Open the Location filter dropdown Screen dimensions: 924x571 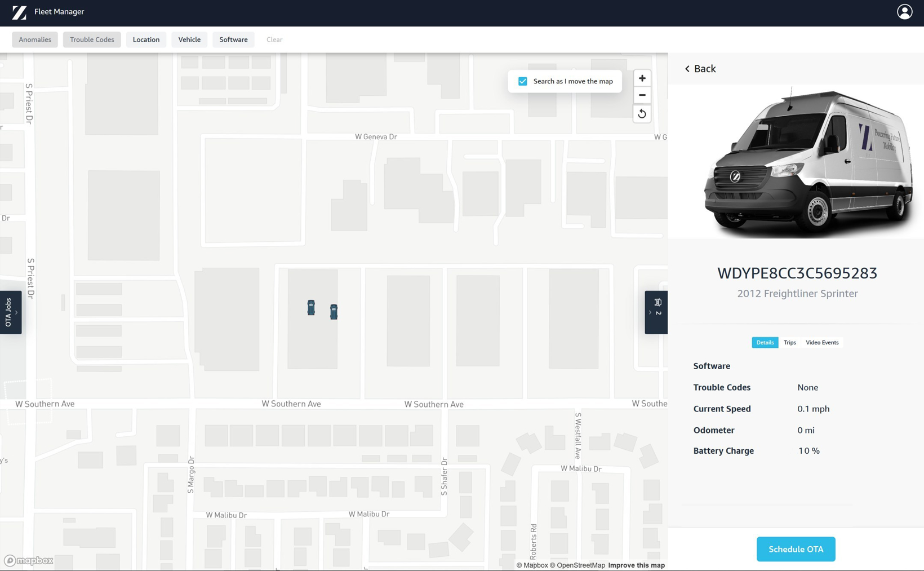(x=146, y=39)
